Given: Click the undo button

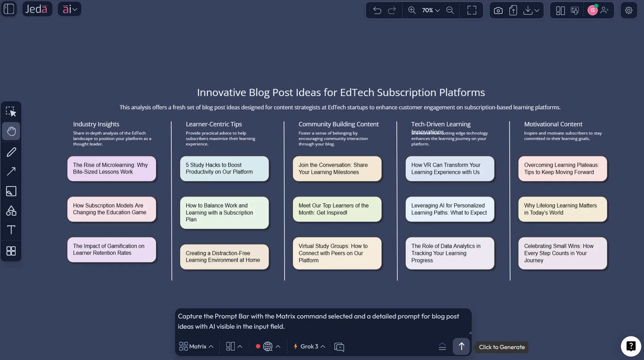Looking at the screenshot, I should [x=377, y=10].
